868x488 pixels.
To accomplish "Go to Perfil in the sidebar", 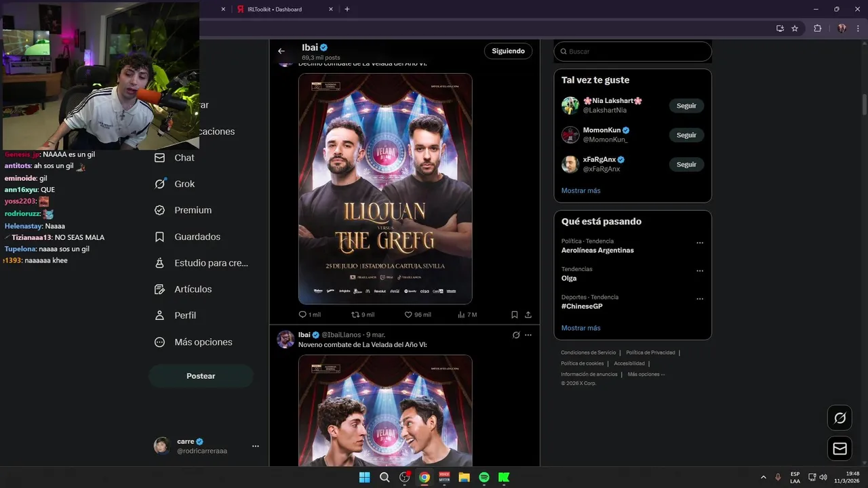I will [x=175, y=315].
